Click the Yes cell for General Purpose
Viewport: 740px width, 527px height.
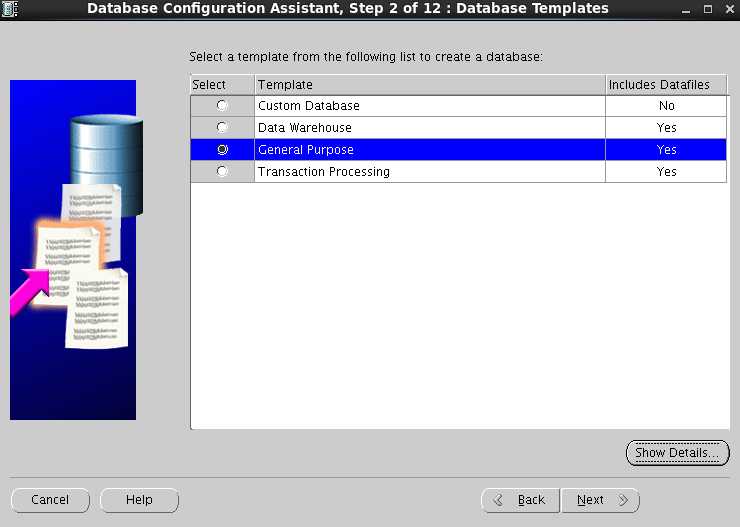(x=666, y=150)
